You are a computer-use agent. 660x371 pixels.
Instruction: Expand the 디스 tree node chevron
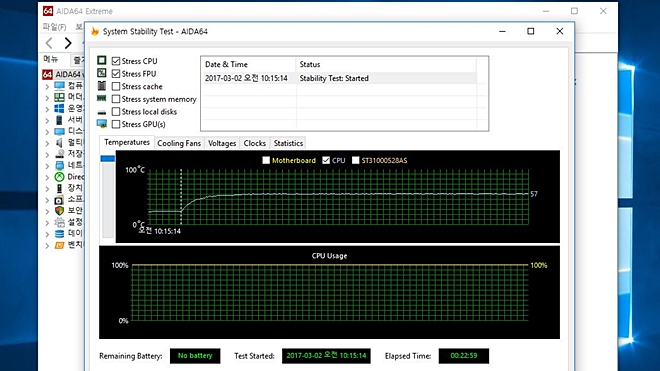pos(47,132)
